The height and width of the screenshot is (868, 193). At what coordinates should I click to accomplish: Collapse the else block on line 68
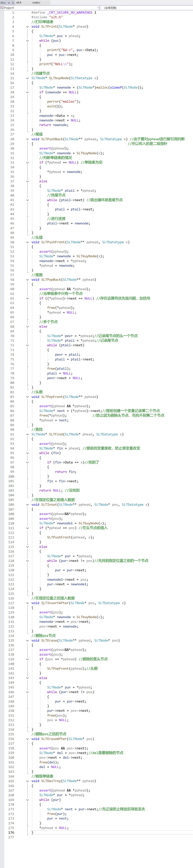(x=28, y=327)
